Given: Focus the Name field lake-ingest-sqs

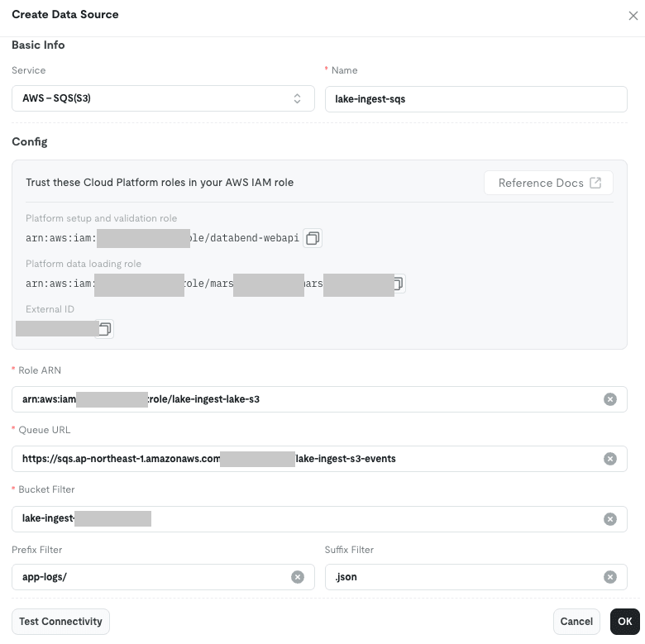Looking at the screenshot, I should (x=476, y=99).
